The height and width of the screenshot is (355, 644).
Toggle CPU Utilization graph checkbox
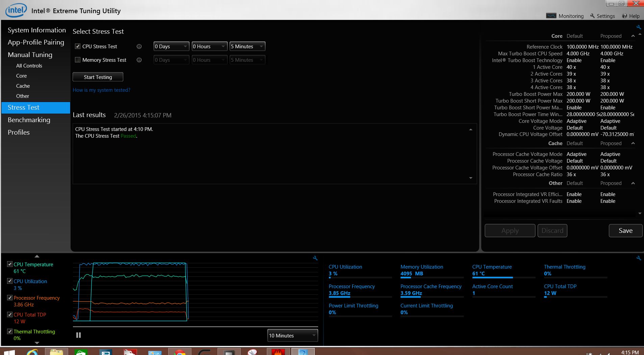click(x=10, y=281)
